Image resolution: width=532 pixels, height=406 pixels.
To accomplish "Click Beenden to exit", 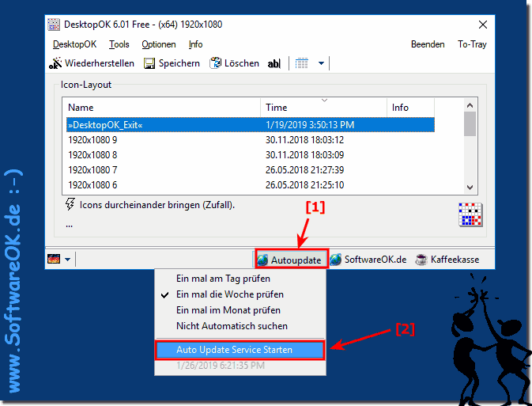I will pyautogui.click(x=428, y=44).
